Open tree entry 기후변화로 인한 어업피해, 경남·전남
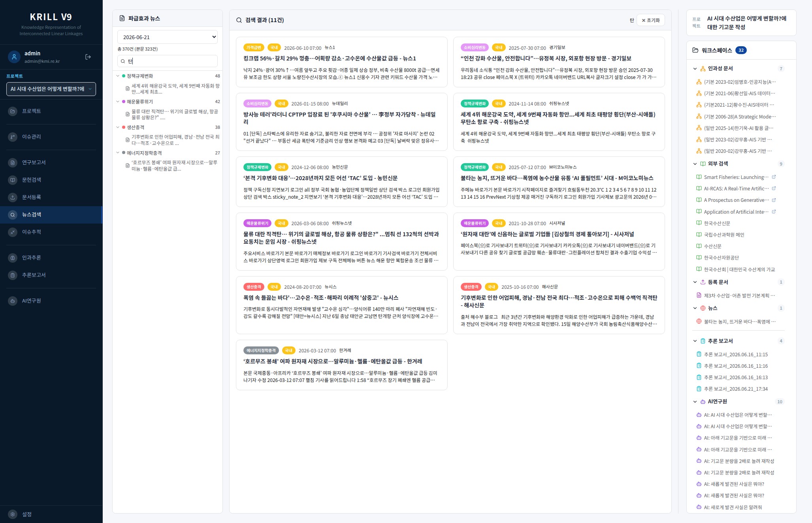The width and height of the screenshot is (812, 523). [175, 140]
